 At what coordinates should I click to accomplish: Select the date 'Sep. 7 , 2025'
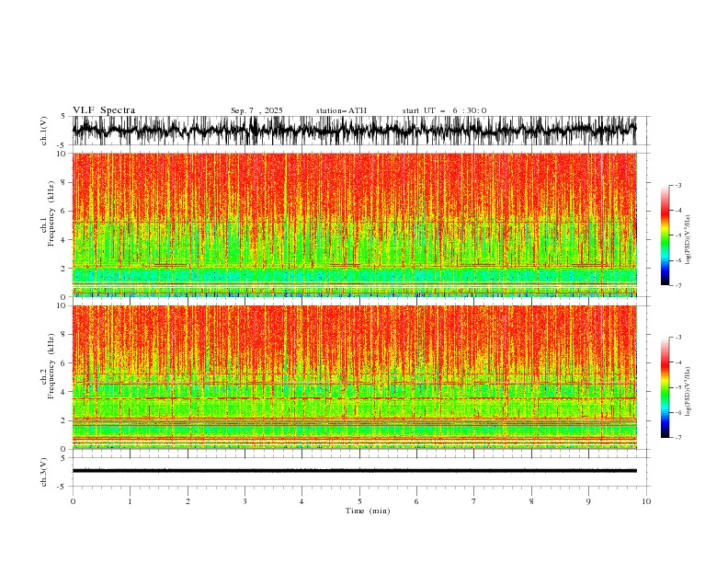(256, 110)
